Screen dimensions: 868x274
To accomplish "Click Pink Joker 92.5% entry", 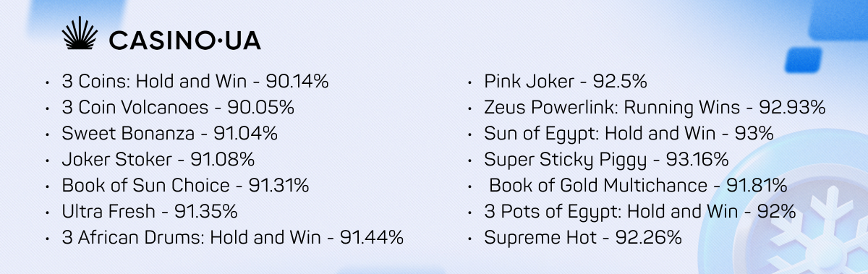I will [566, 82].
